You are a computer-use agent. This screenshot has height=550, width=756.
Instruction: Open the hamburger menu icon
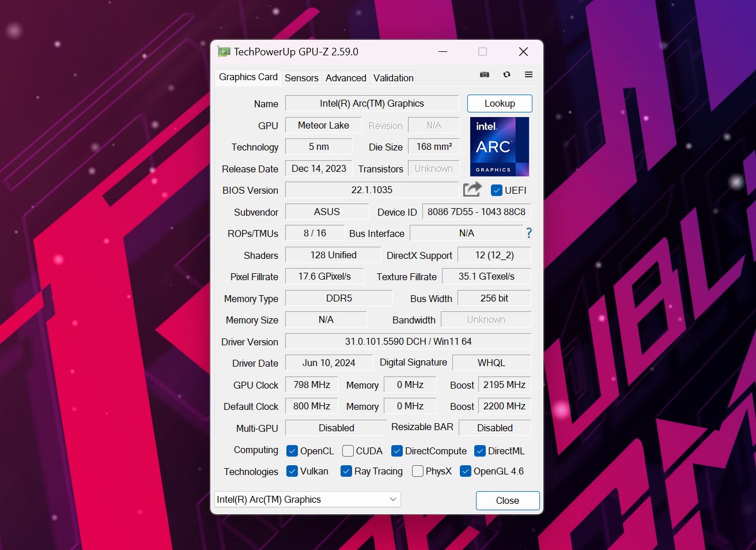point(528,74)
